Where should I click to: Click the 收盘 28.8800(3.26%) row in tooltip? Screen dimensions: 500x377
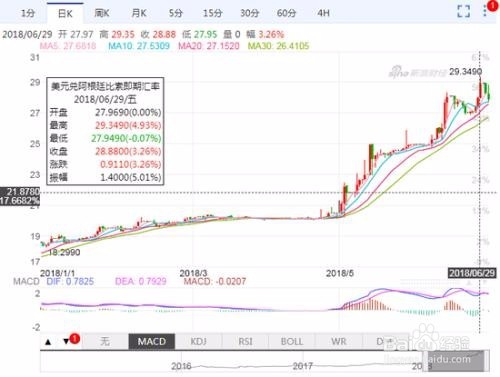[105, 151]
